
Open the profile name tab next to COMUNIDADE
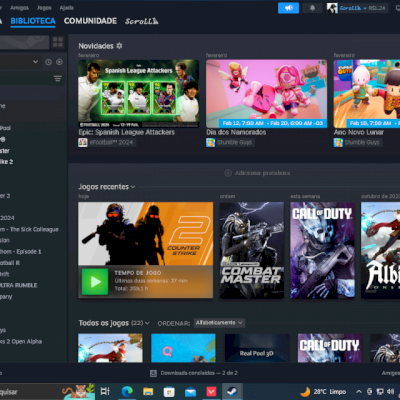click(142, 21)
